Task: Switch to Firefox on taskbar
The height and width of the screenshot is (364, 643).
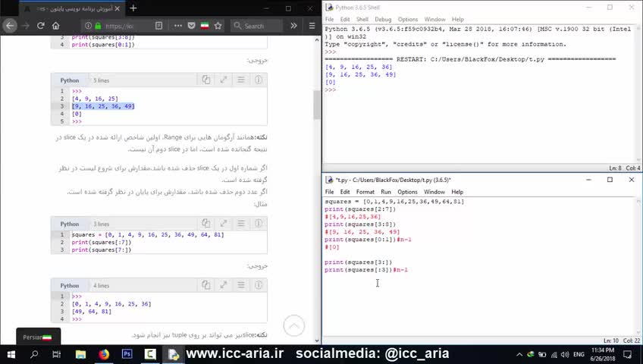Action: tap(104, 354)
